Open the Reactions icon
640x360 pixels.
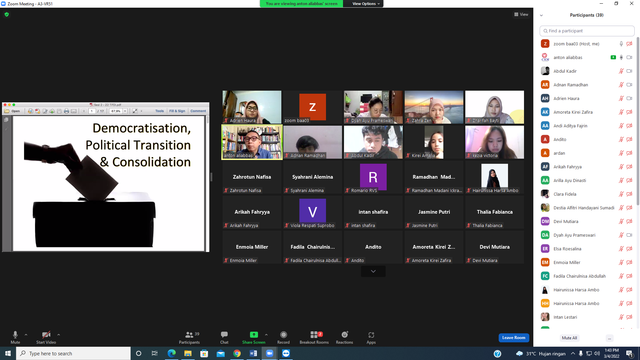344,335
